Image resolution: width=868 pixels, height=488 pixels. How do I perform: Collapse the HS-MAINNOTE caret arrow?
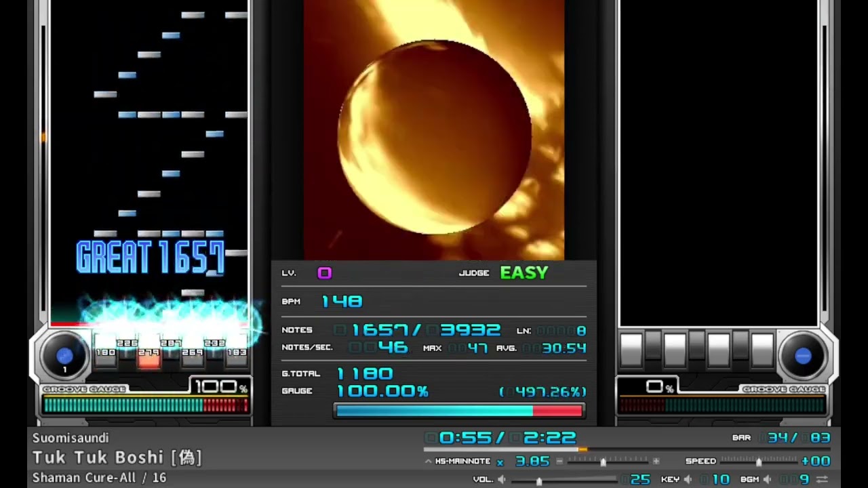tap(428, 462)
